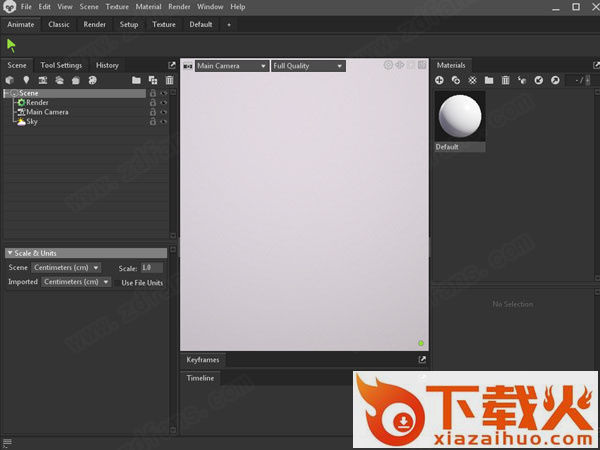600x450 pixels.
Task: Open the Material menu
Action: point(148,7)
